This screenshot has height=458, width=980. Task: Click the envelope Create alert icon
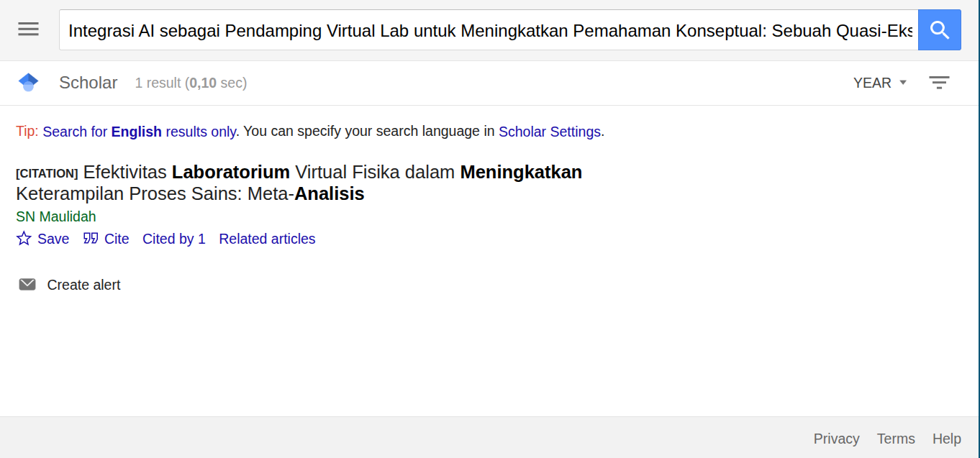pos(27,285)
